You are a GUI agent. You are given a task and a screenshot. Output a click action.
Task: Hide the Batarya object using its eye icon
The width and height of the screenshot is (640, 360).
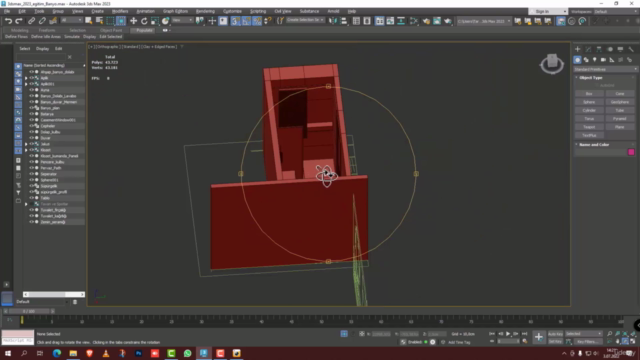[31, 114]
